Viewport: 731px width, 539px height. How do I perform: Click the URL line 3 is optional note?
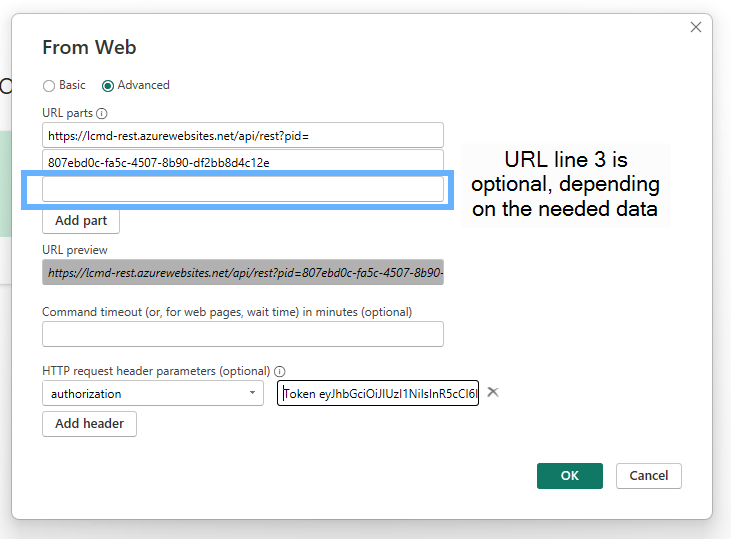tap(565, 185)
